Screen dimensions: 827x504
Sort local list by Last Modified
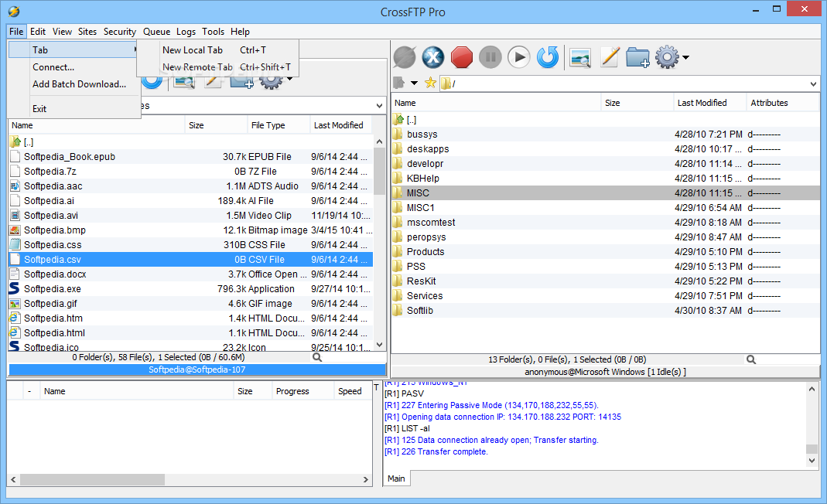(x=340, y=125)
